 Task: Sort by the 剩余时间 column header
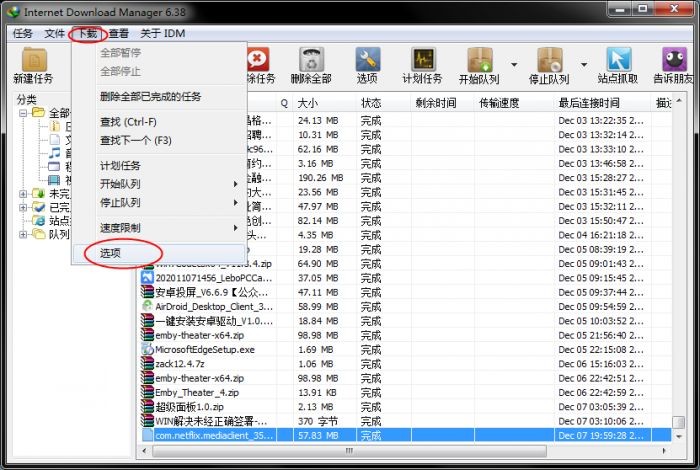tap(442, 103)
